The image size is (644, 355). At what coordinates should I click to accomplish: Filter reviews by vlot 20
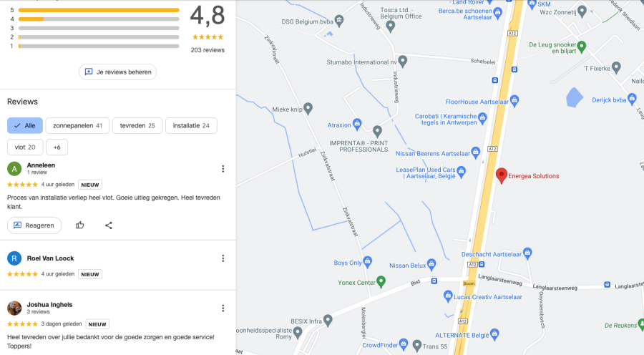(25, 147)
